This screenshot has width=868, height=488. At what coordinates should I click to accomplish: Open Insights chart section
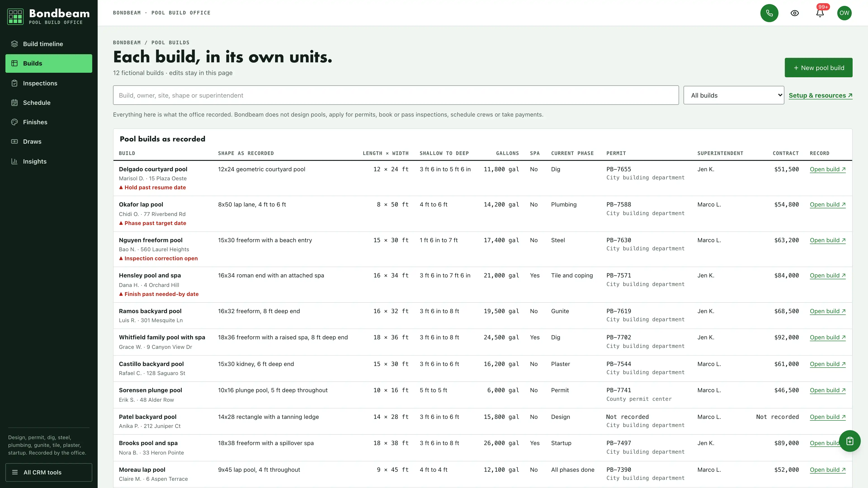[49, 161]
